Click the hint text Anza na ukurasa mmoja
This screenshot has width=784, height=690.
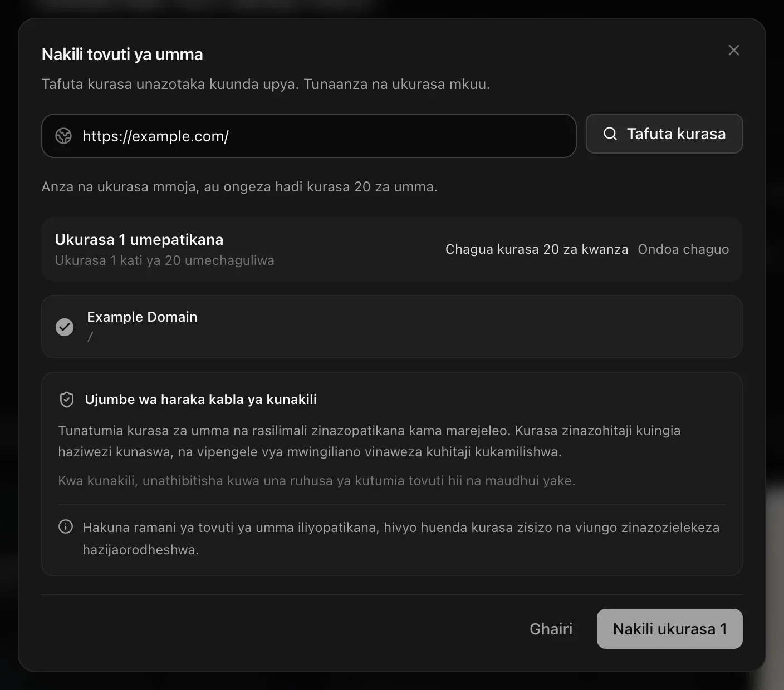[x=239, y=186]
